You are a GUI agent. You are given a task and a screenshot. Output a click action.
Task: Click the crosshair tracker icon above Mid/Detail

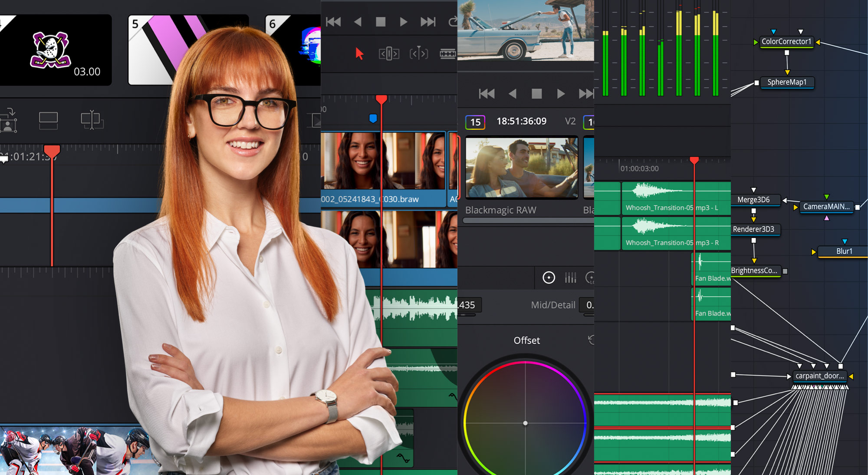click(x=549, y=278)
